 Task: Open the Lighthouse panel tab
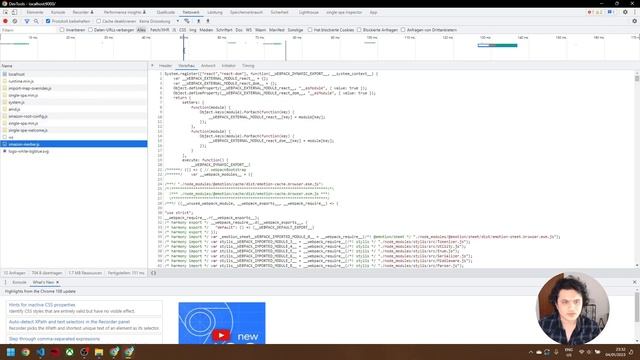(309, 12)
